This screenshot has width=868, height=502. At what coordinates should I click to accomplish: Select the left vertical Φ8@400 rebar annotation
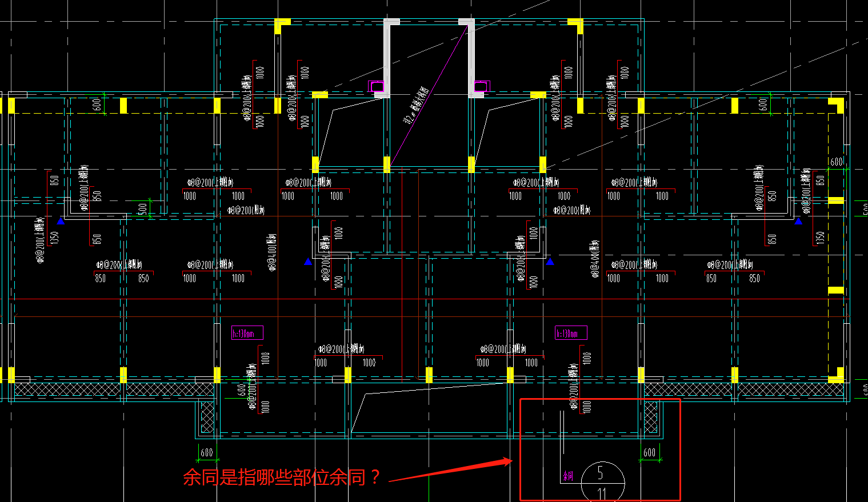(272, 252)
